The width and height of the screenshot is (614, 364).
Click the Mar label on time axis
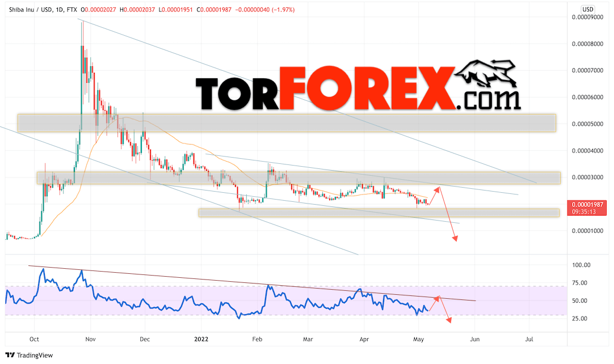pos(308,339)
